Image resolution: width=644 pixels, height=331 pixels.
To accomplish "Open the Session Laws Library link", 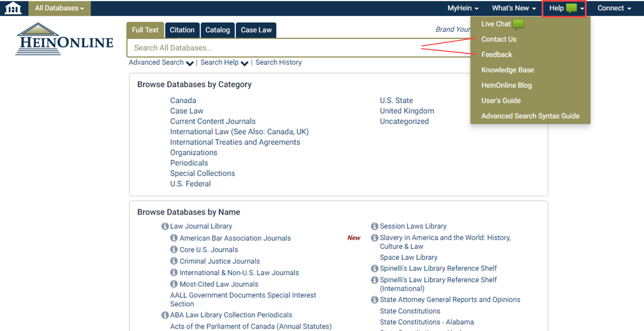I will coord(413,226).
